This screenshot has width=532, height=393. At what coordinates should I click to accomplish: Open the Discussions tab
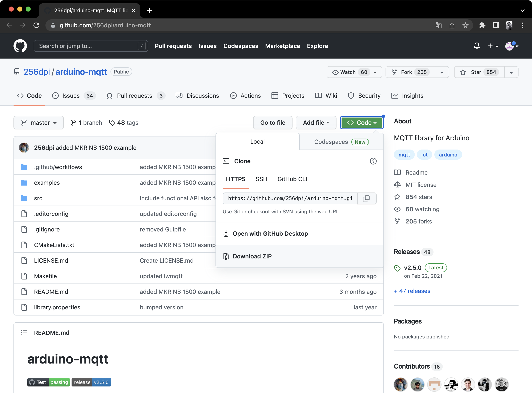pyautogui.click(x=197, y=96)
